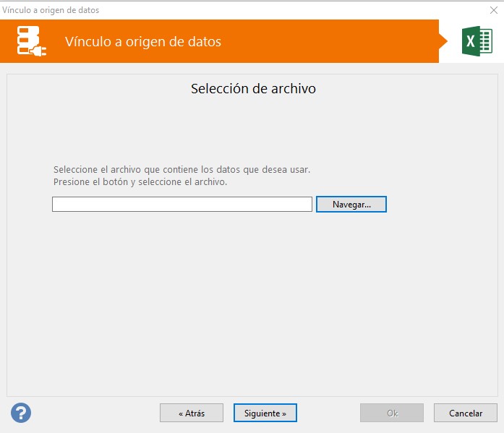
Task: Click the green Excel logo icon
Action: [477, 41]
